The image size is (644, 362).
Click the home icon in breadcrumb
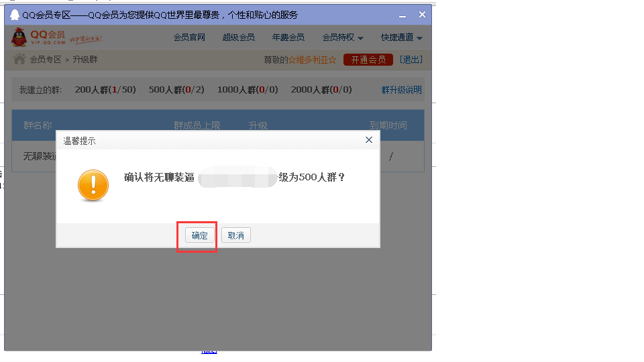19,59
